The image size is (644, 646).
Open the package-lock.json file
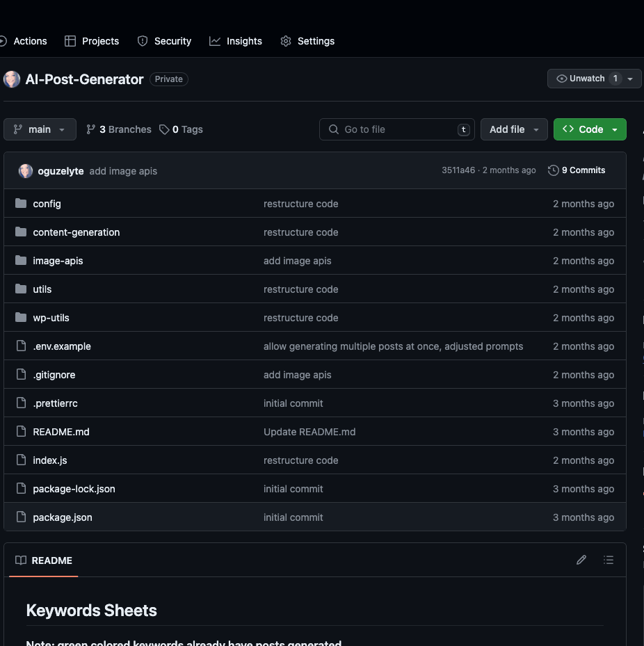[74, 489]
